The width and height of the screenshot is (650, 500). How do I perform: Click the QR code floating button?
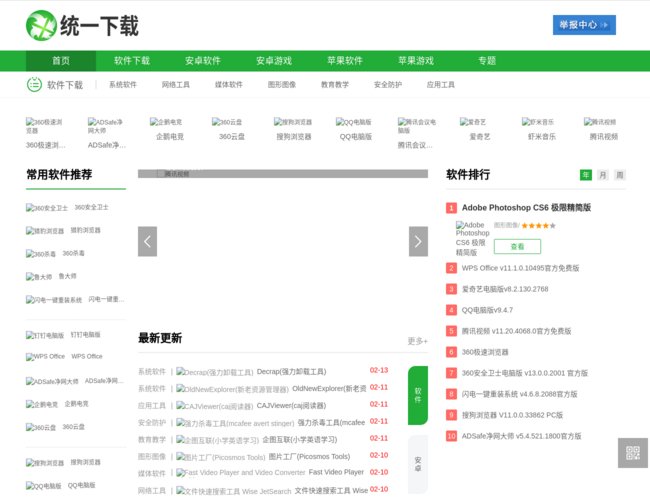(633, 453)
